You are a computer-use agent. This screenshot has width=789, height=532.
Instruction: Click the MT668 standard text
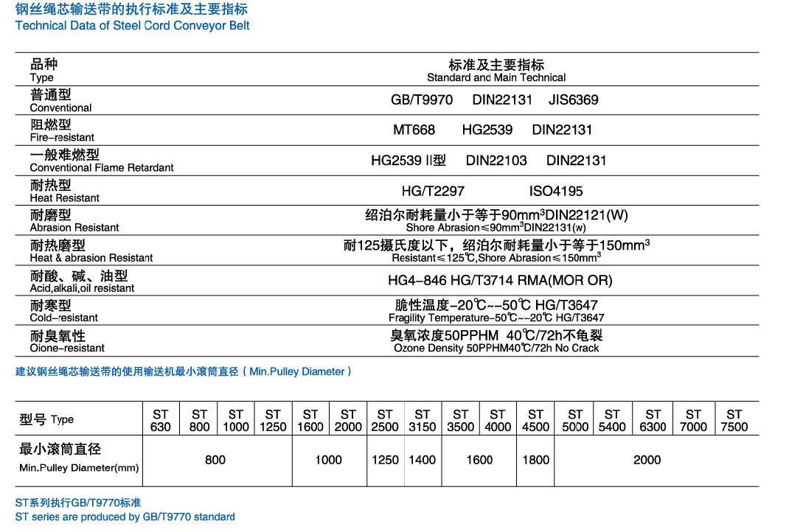tap(414, 130)
